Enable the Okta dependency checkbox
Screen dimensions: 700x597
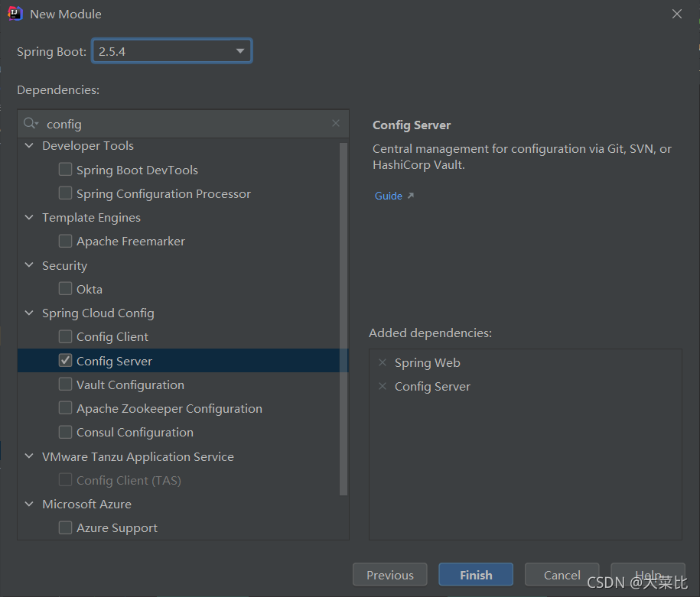(x=65, y=289)
